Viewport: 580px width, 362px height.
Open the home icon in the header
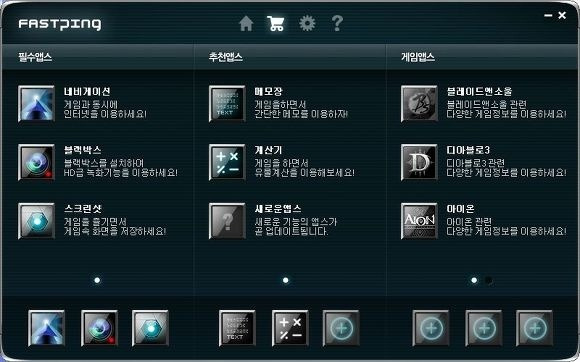[246, 24]
